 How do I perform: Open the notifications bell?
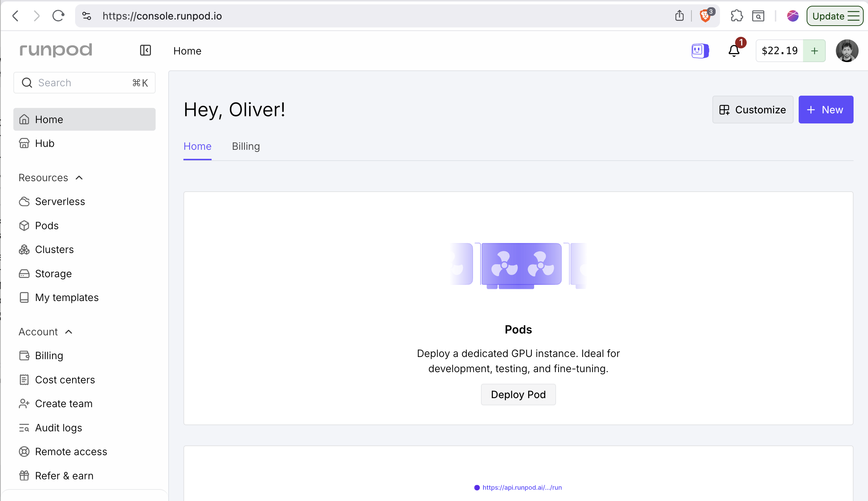point(734,51)
